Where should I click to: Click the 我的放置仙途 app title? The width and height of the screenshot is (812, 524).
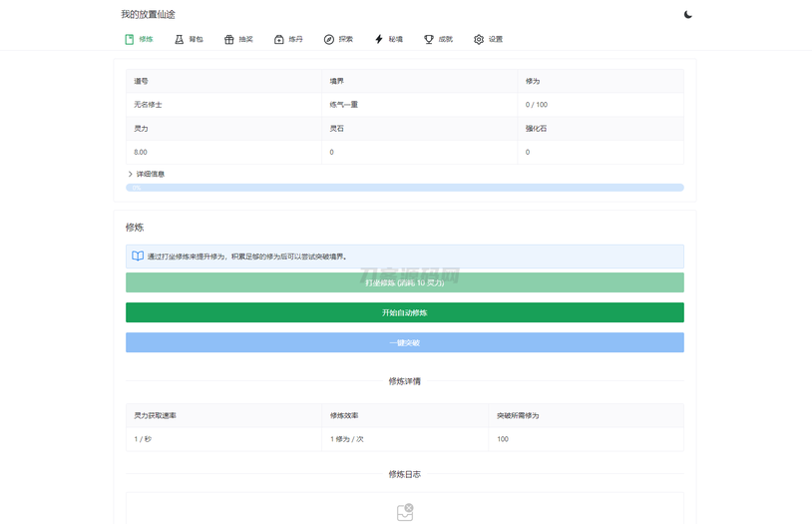point(148,15)
